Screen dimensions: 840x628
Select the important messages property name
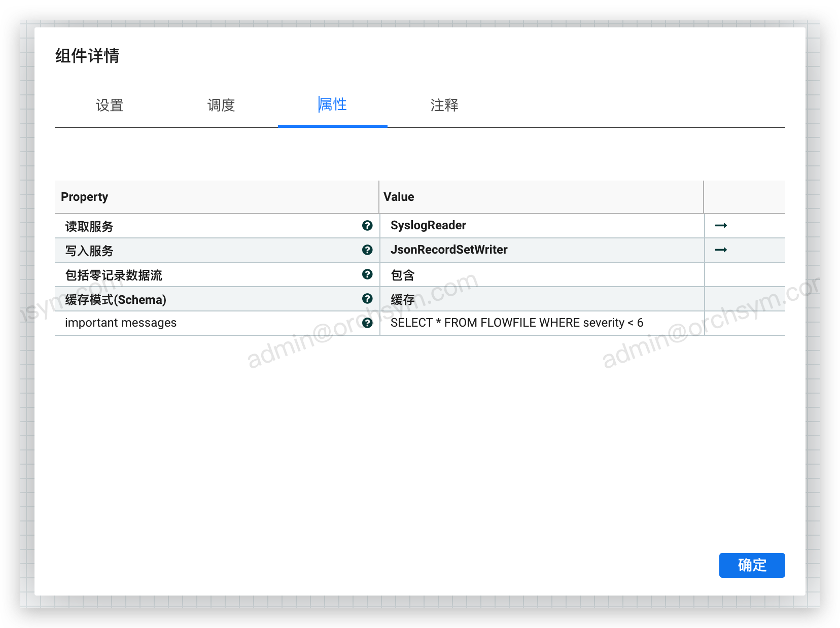pos(121,323)
